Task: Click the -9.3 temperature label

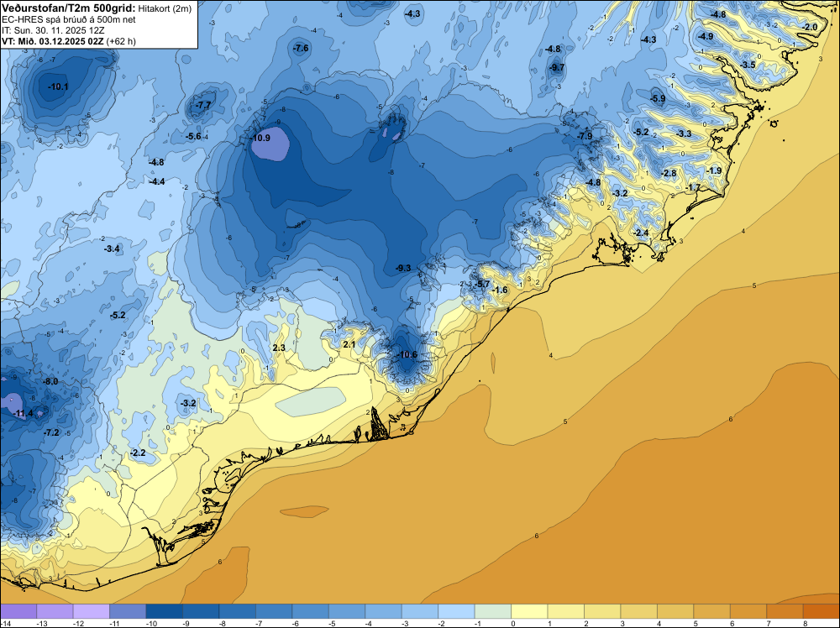Action: [403, 268]
